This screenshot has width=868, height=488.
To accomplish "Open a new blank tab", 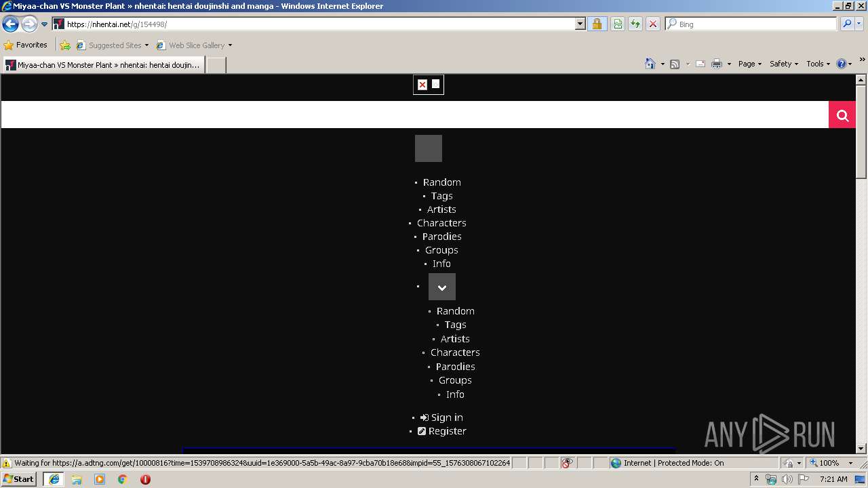I will 216,65.
